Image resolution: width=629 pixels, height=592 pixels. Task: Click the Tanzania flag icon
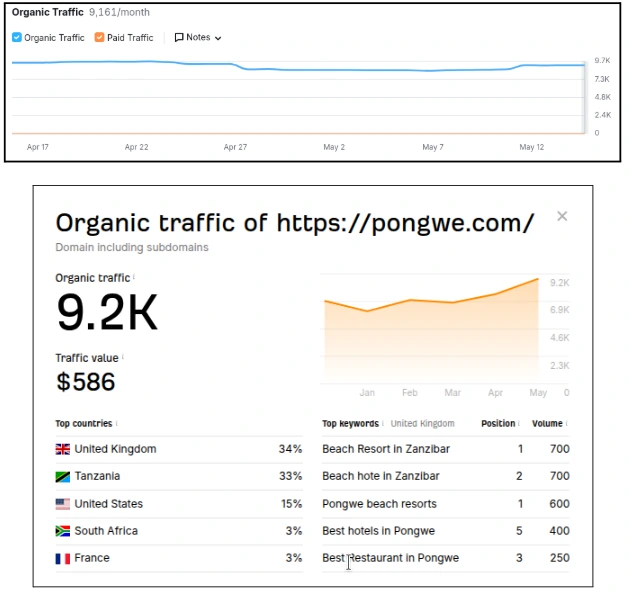[63, 476]
